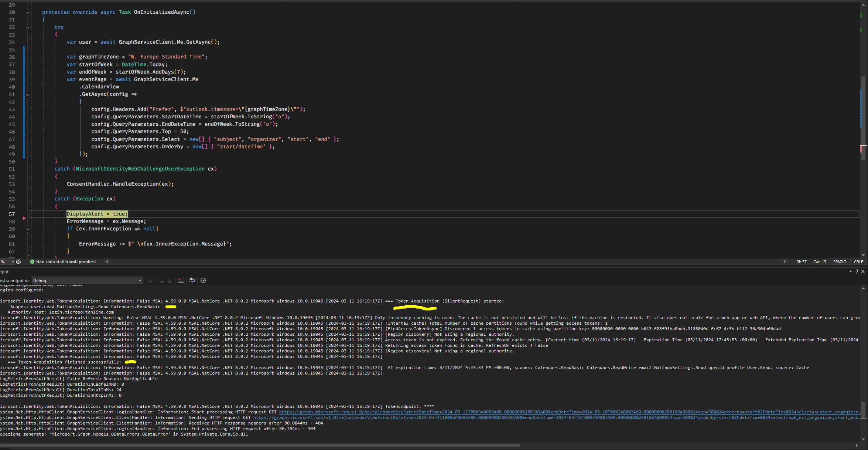Toggle word wrap in the Output panel
The image size is (868, 450).
(x=192, y=280)
